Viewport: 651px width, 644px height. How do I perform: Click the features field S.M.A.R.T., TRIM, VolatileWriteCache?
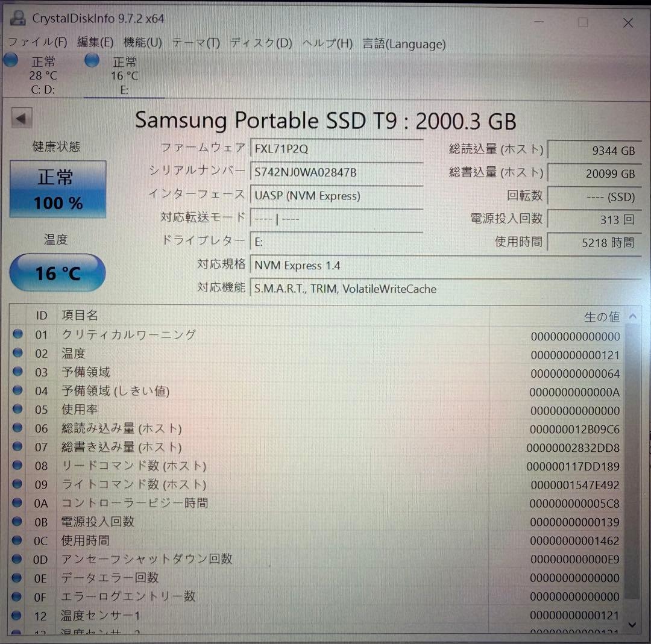point(446,289)
